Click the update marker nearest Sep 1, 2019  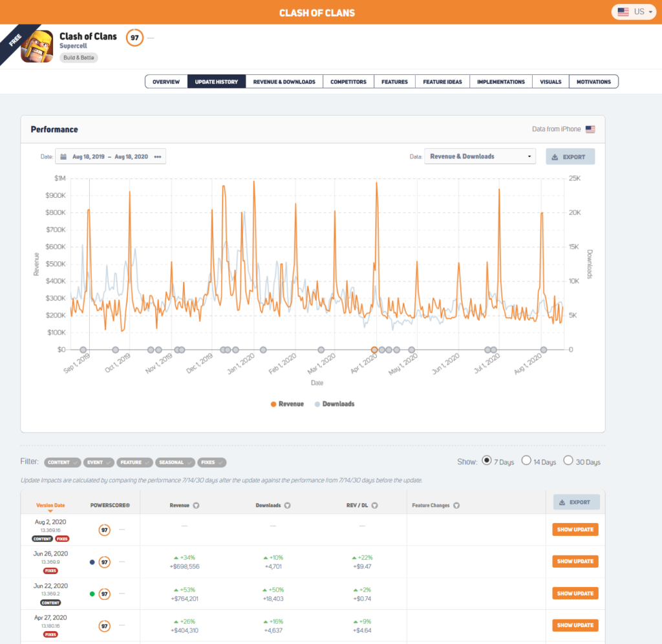(x=83, y=350)
